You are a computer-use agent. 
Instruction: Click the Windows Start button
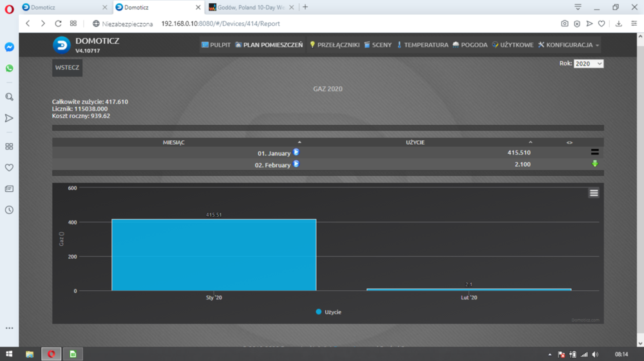click(9, 354)
